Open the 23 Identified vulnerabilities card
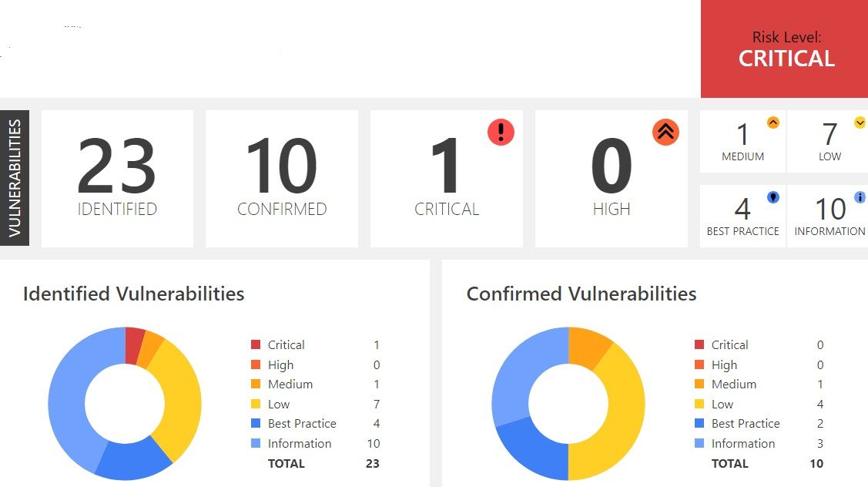The image size is (868, 487). 117,179
